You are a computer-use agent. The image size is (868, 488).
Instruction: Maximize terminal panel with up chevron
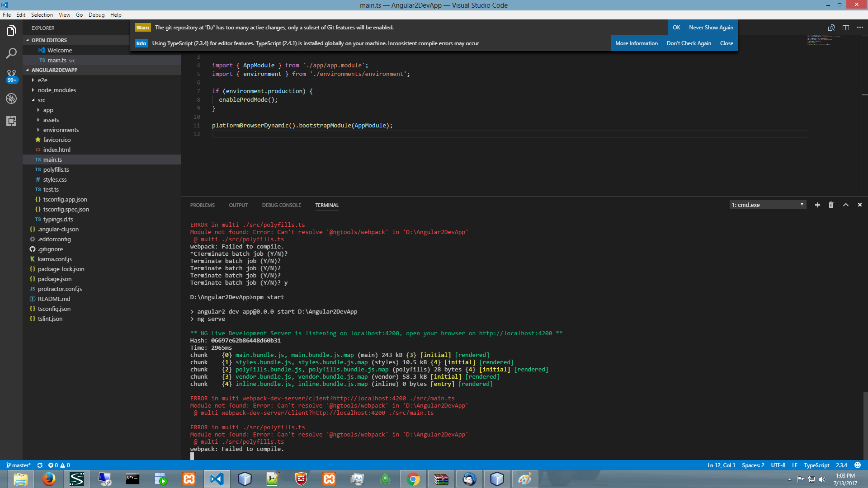click(x=846, y=205)
